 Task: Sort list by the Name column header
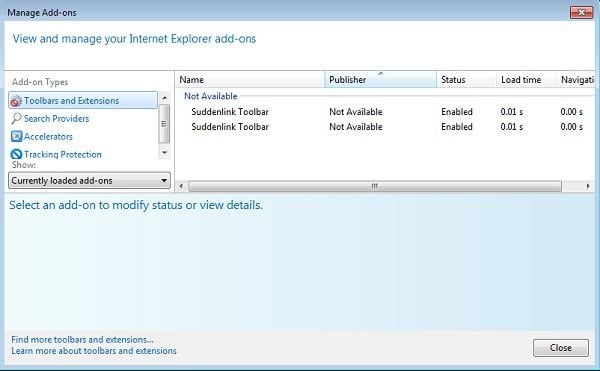coord(250,80)
